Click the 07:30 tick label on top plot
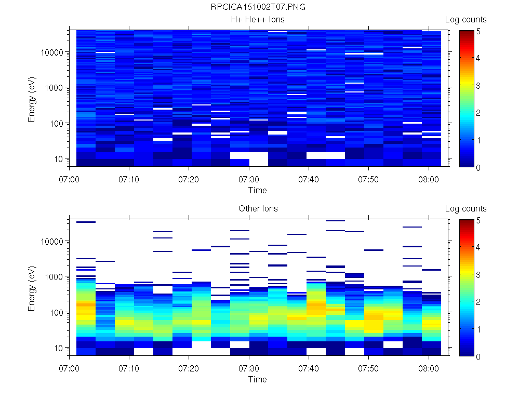Viewport: 532px width, 399px height. (249, 179)
